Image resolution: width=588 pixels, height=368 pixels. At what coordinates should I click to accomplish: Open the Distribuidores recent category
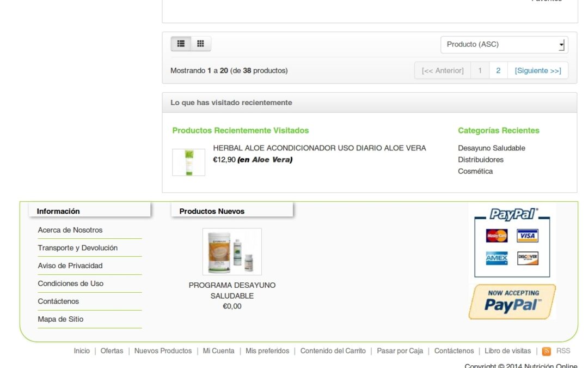(x=480, y=160)
